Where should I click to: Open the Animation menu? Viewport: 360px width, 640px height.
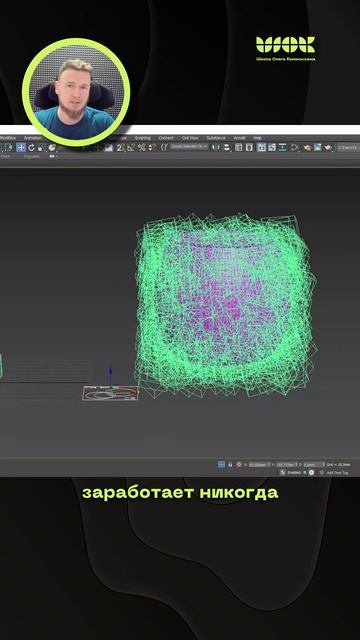[33, 138]
